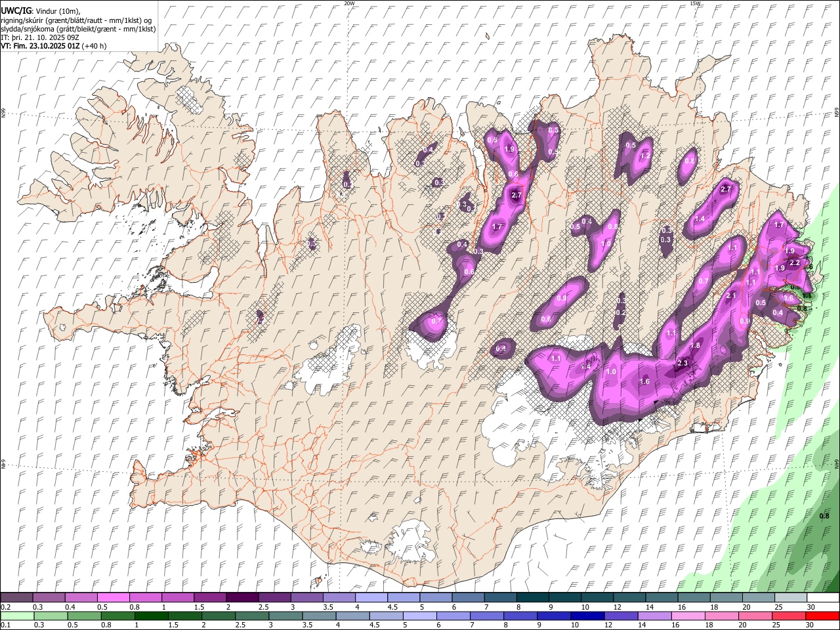Click the 30 label in the bottom legend row
840x630 pixels.
coord(811,625)
